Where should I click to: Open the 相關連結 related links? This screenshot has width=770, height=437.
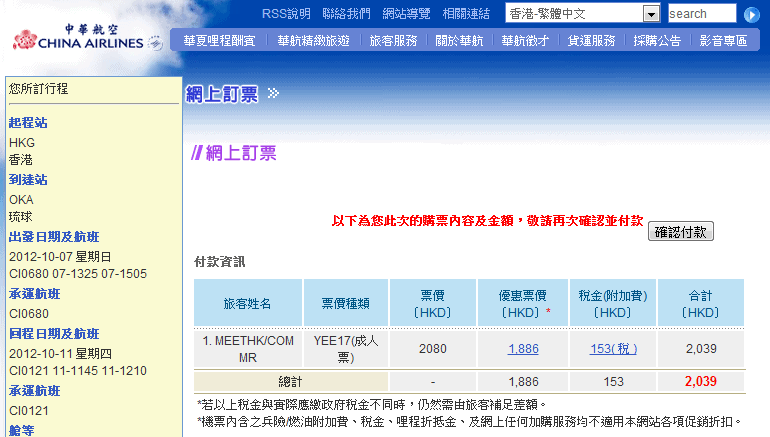(x=466, y=14)
